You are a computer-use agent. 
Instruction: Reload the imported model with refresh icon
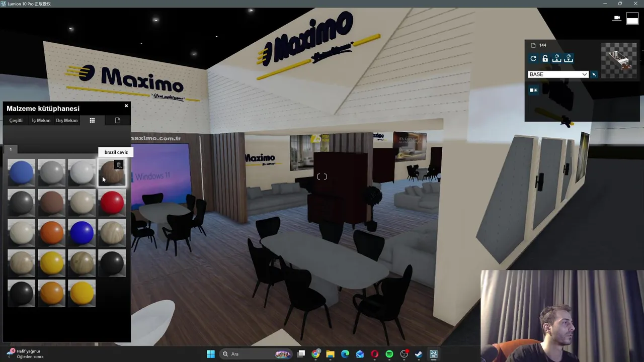coord(533,59)
